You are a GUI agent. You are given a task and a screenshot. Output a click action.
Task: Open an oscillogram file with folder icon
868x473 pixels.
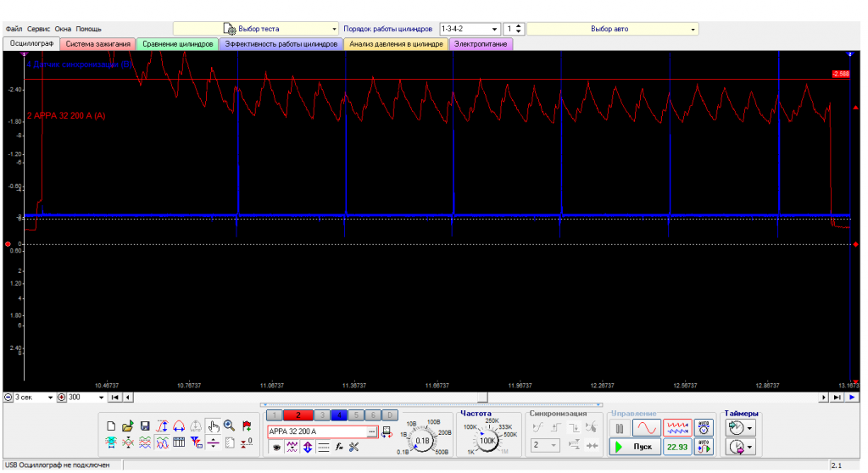[x=128, y=426]
